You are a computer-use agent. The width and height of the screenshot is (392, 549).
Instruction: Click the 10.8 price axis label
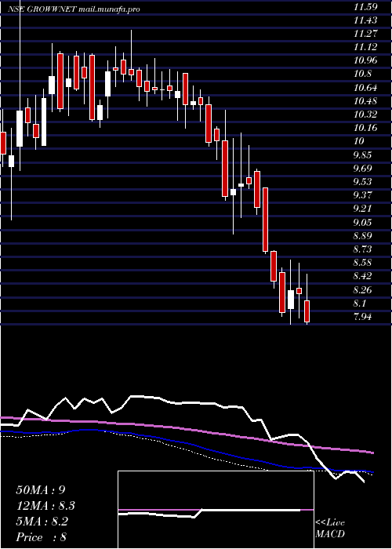point(363,75)
